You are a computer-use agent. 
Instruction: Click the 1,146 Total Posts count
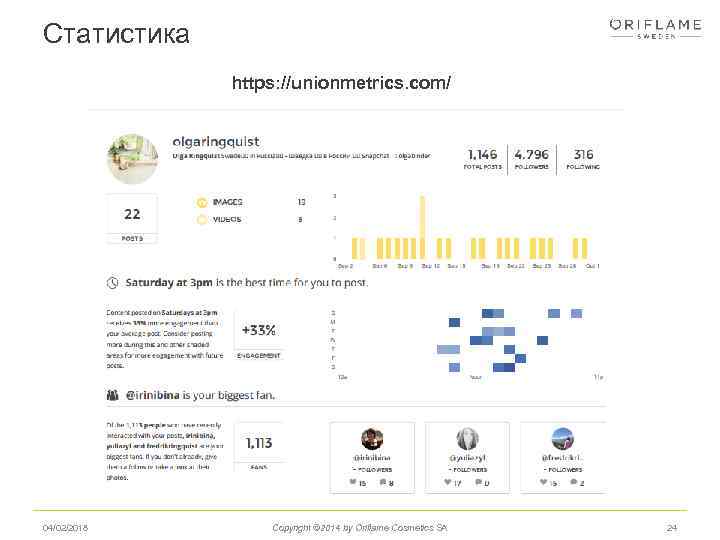pyautogui.click(x=482, y=155)
